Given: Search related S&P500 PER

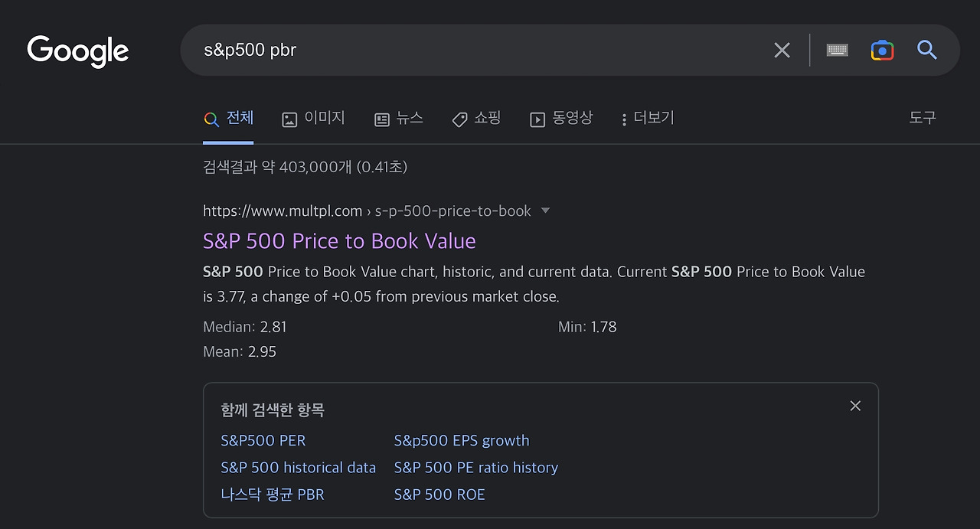Looking at the screenshot, I should click(263, 441).
